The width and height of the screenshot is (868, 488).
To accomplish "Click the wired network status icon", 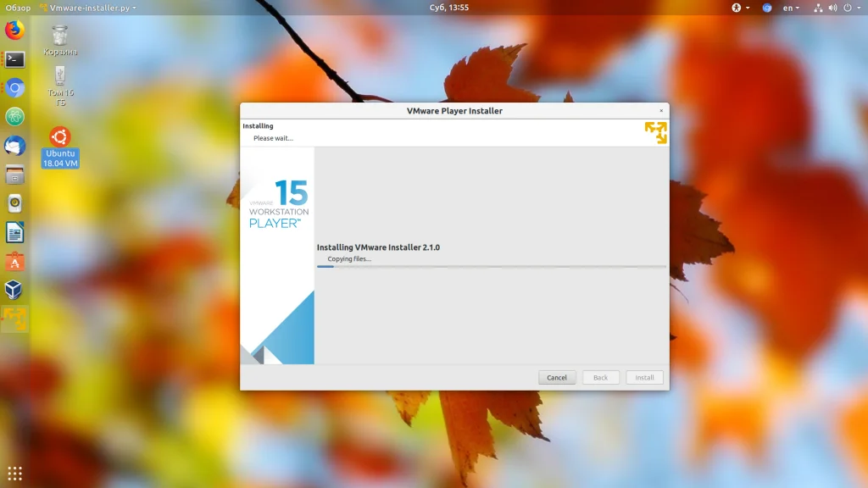I will 818,8.
